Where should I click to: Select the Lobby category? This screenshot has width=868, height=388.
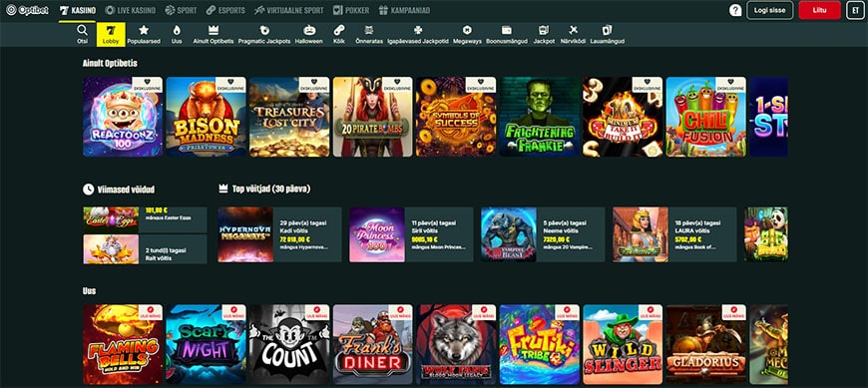click(x=111, y=34)
